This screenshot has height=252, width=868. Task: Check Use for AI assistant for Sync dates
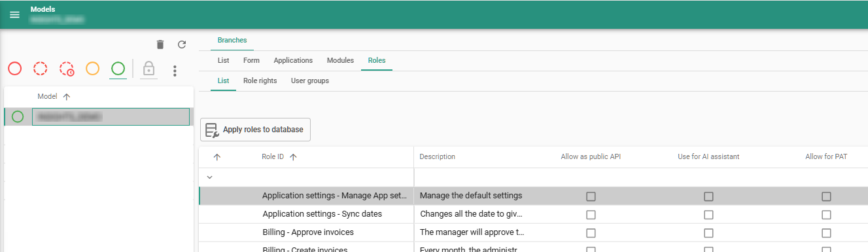click(708, 215)
